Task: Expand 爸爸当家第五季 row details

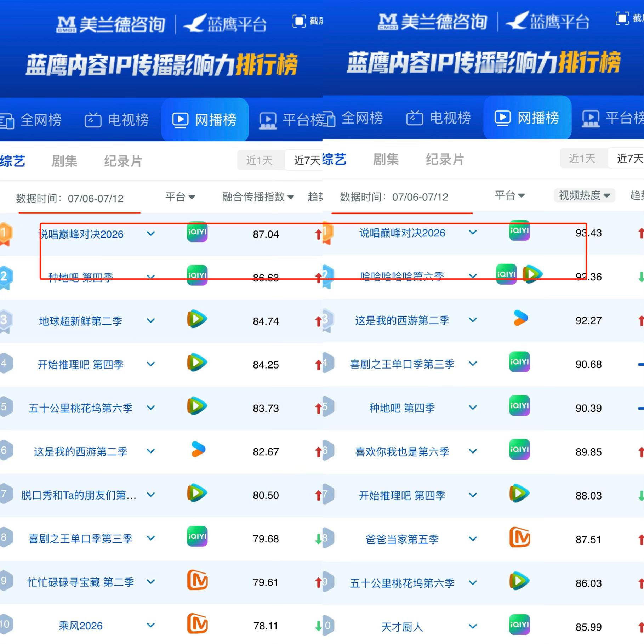Action: tap(473, 539)
